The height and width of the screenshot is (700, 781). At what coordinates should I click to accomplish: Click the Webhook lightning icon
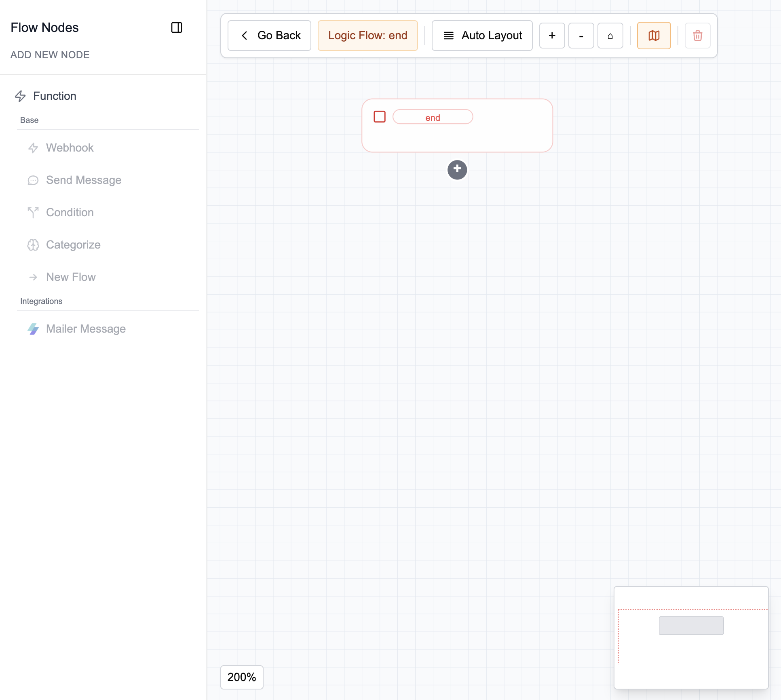(33, 148)
